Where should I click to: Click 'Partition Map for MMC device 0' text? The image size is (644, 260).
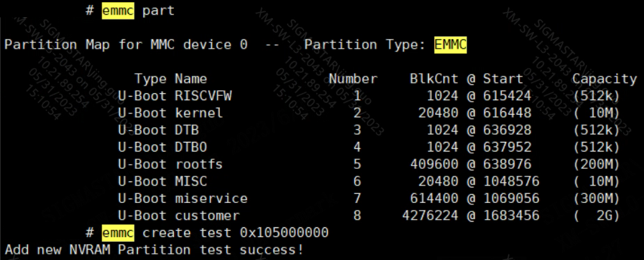tap(126, 44)
